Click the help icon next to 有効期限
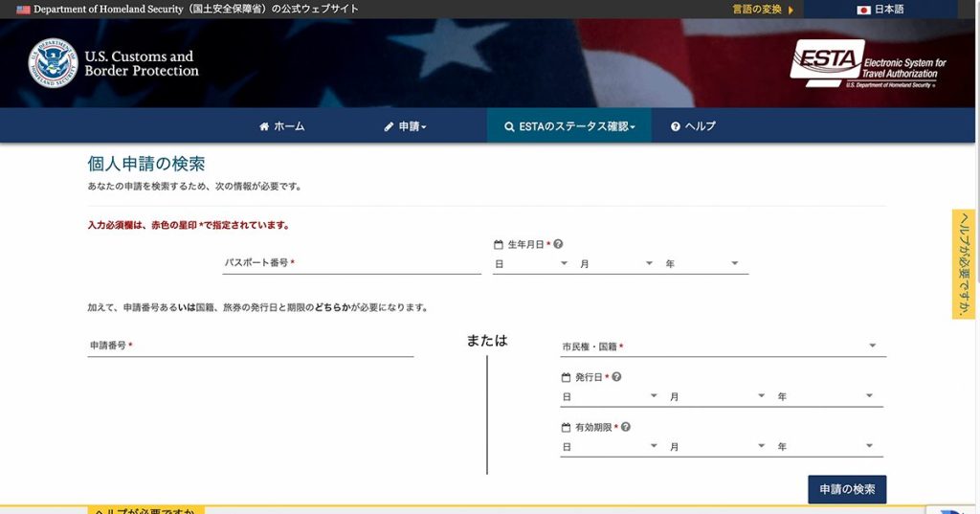Screen dimensions: 980x514 pyautogui.click(x=626, y=427)
